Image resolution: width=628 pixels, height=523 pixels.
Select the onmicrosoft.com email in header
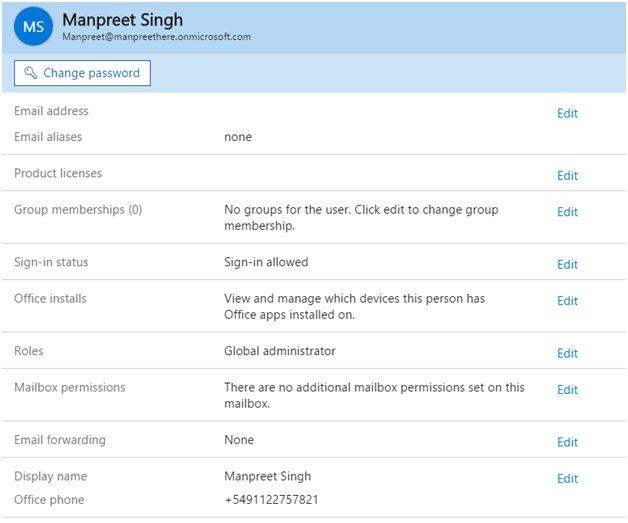coord(156,37)
